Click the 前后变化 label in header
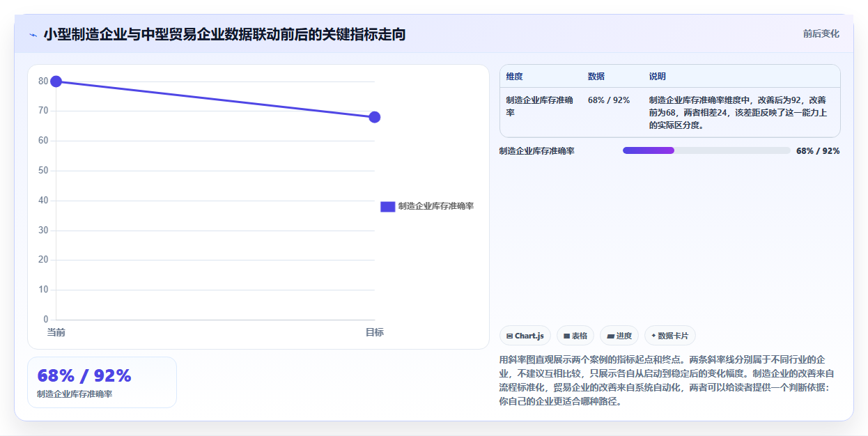This screenshot has height=436, width=868. click(821, 33)
